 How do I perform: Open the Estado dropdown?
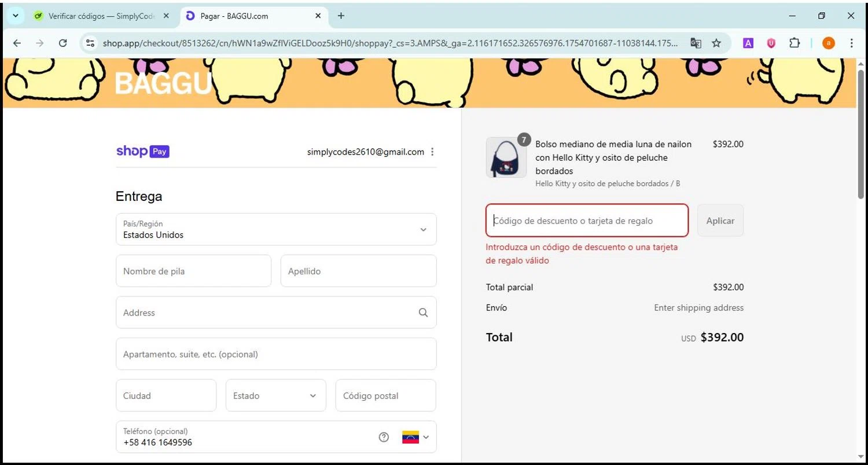click(x=276, y=396)
